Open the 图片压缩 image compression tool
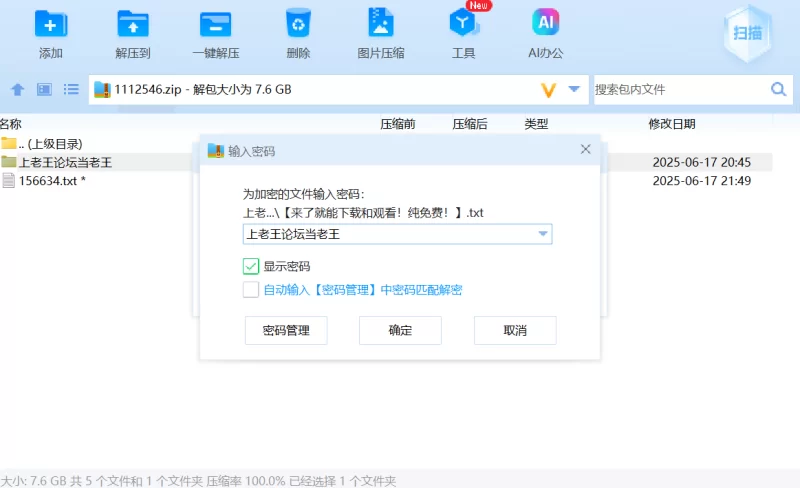This screenshot has width=800, height=488. pos(381,22)
